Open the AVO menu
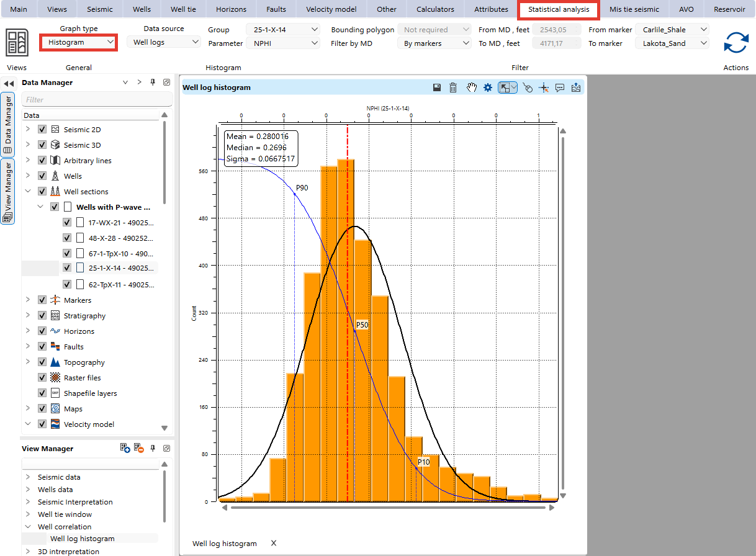 (686, 9)
